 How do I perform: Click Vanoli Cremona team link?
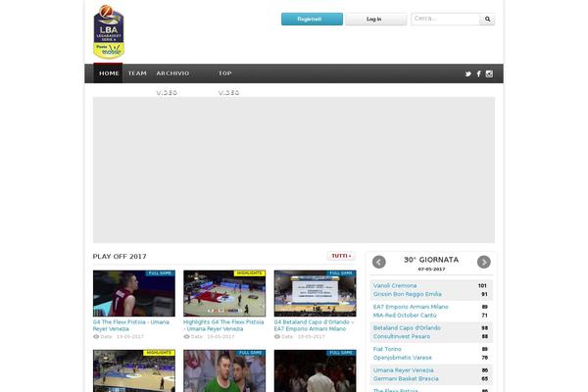pos(395,286)
